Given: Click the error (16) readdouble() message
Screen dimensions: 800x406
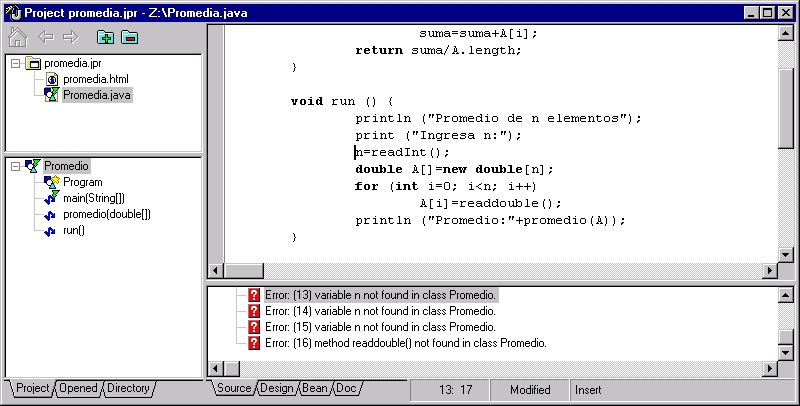Looking at the screenshot, I should tap(405, 343).
